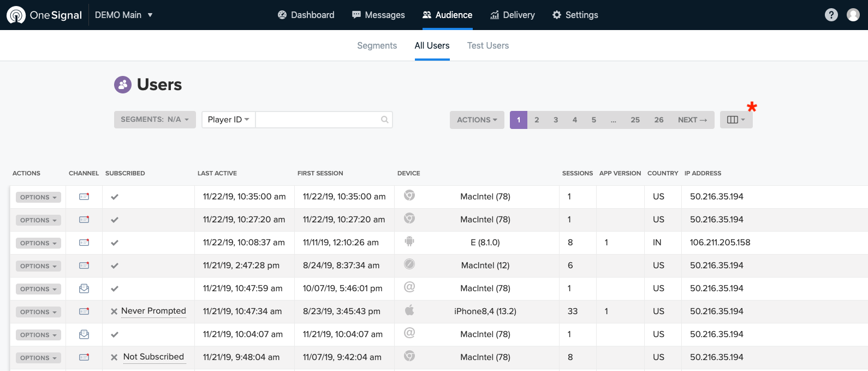Screen dimensions: 868x371
Task: Open the help question mark icon
Action: (831, 15)
